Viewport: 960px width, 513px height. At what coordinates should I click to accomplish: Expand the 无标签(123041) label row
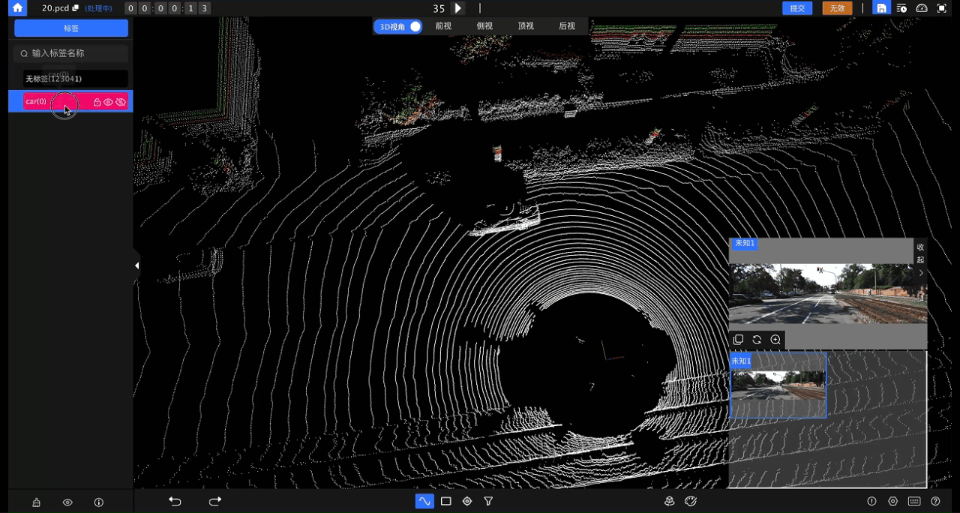point(70,78)
